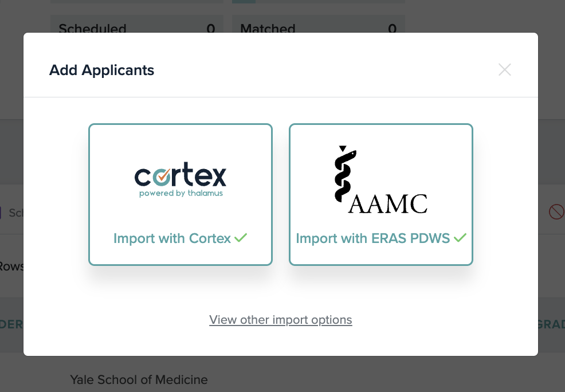
Task: Close the Add Applicants dialog
Action: coord(504,70)
